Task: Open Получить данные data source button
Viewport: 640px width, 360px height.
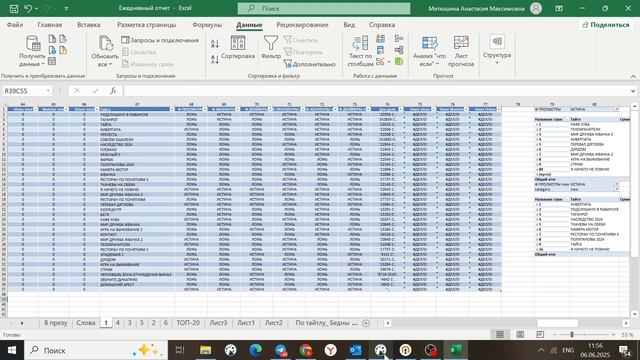Action: pos(32,51)
